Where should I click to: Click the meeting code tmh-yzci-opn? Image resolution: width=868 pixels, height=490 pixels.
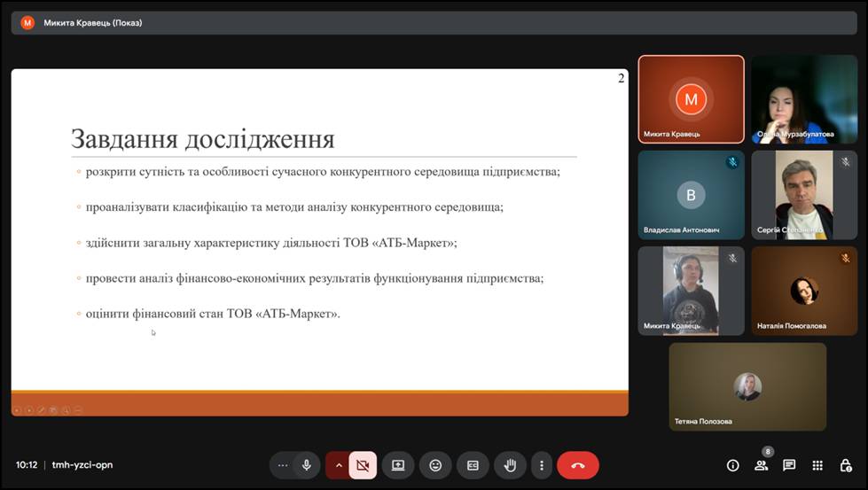[x=82, y=465]
